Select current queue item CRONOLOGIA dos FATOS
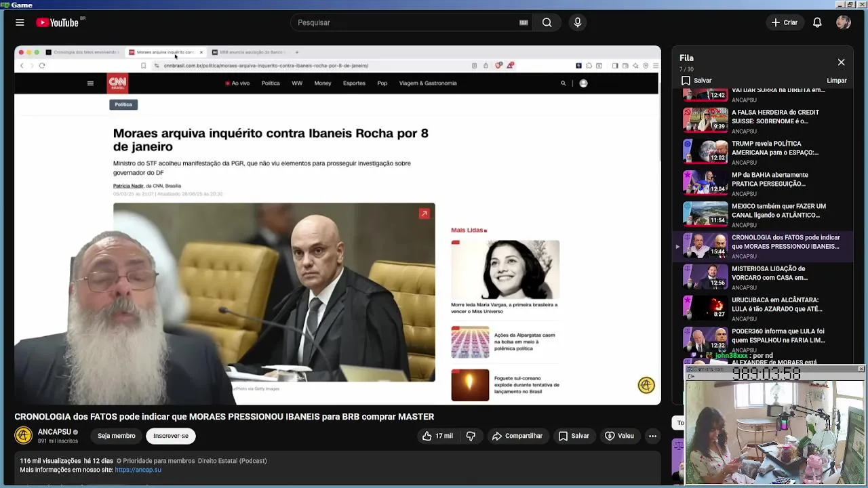 click(763, 246)
